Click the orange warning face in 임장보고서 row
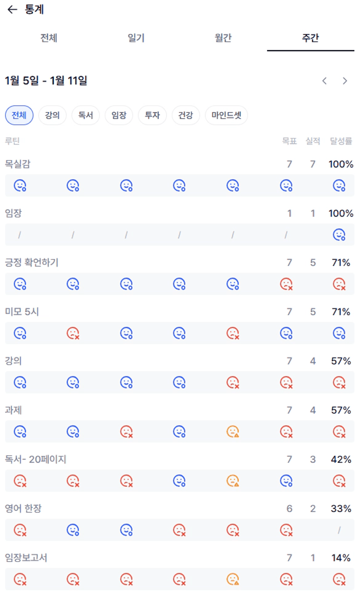This screenshot has height=594, width=364. pos(232,579)
